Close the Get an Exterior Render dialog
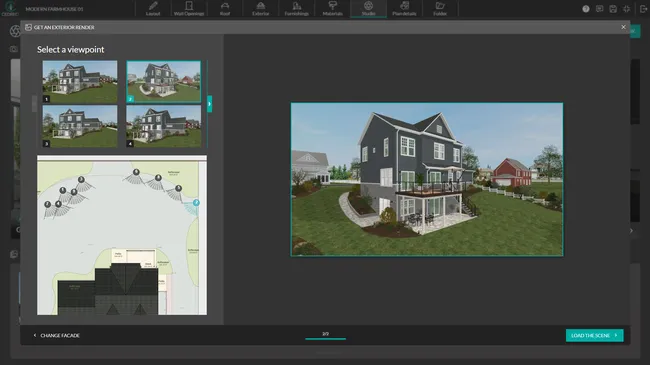This screenshot has height=365, width=650. pos(623,27)
